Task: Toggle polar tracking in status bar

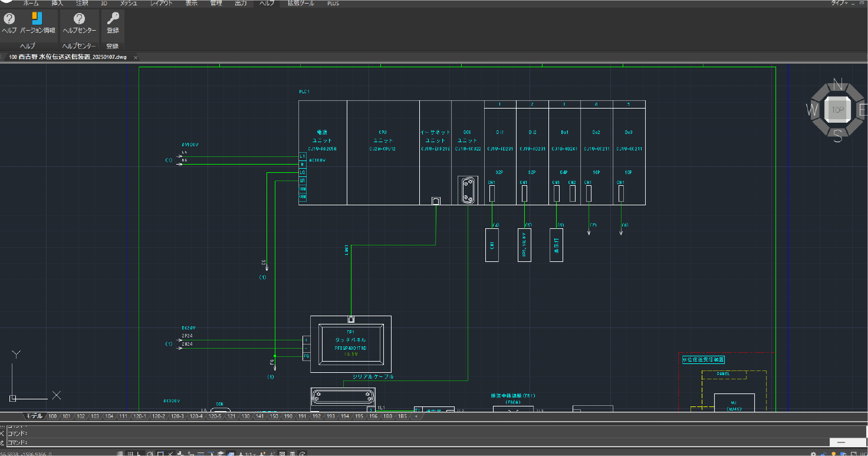Action: pos(150,454)
